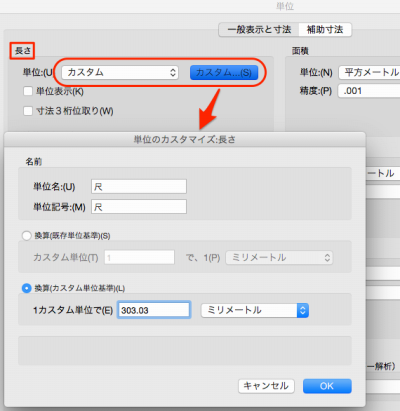Switch to 一般表示と寸法 tab
Image resolution: width=400 pixels, height=411 pixels.
(x=259, y=30)
